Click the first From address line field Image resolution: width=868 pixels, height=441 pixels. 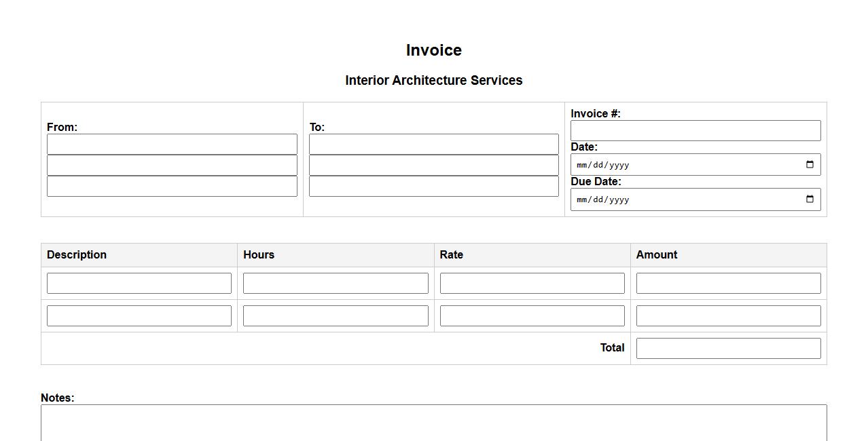(x=172, y=144)
